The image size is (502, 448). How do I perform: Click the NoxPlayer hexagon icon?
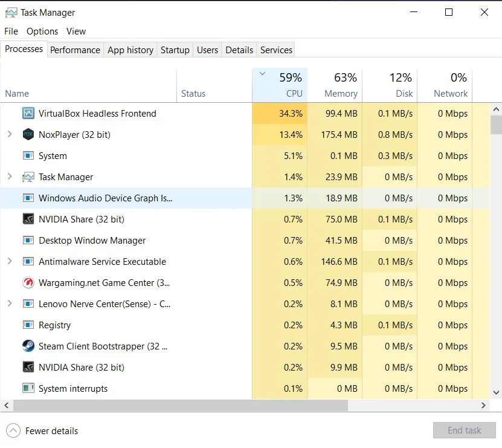coord(28,134)
